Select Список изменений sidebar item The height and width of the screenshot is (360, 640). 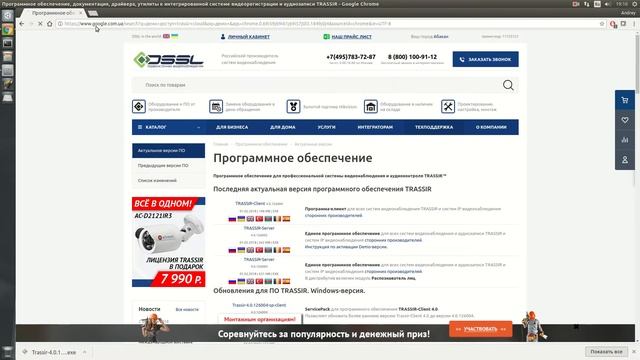[x=169, y=180]
